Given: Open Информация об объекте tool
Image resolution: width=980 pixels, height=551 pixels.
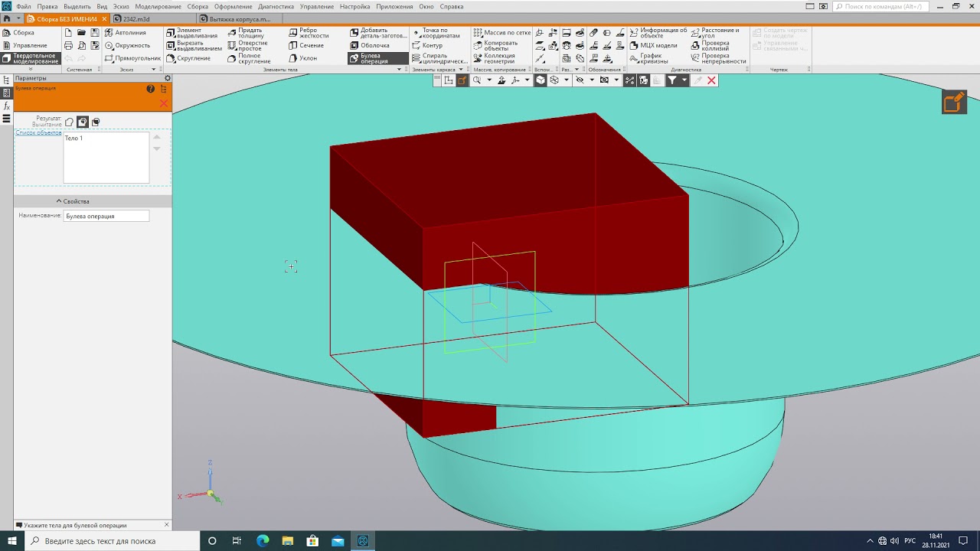Looking at the screenshot, I should pos(658,33).
